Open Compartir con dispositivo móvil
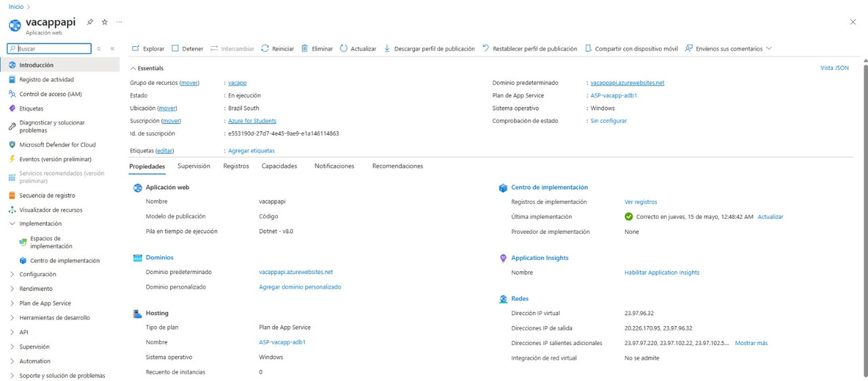The image size is (868, 381). click(631, 49)
